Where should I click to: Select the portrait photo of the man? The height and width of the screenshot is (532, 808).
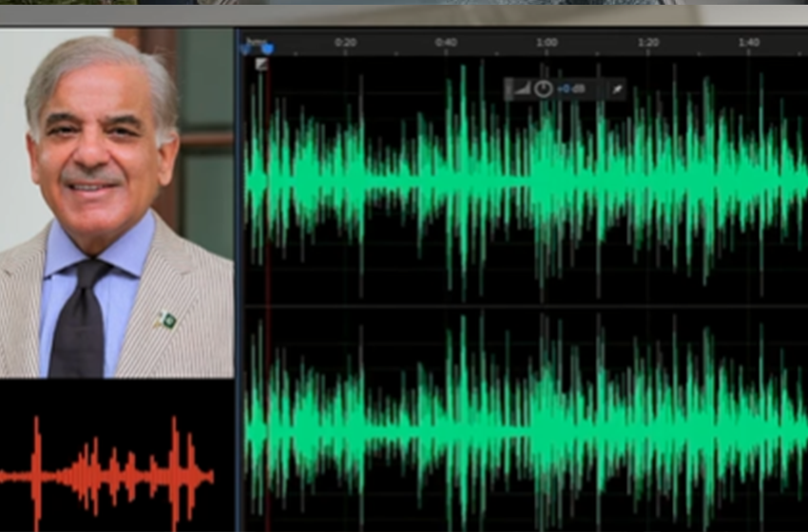[114, 204]
